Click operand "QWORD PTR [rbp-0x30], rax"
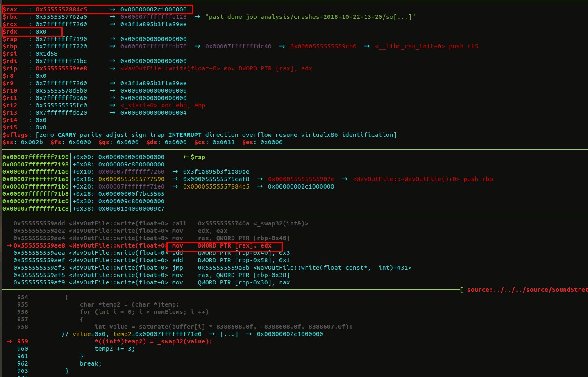This screenshot has height=377, width=588. coord(244,282)
